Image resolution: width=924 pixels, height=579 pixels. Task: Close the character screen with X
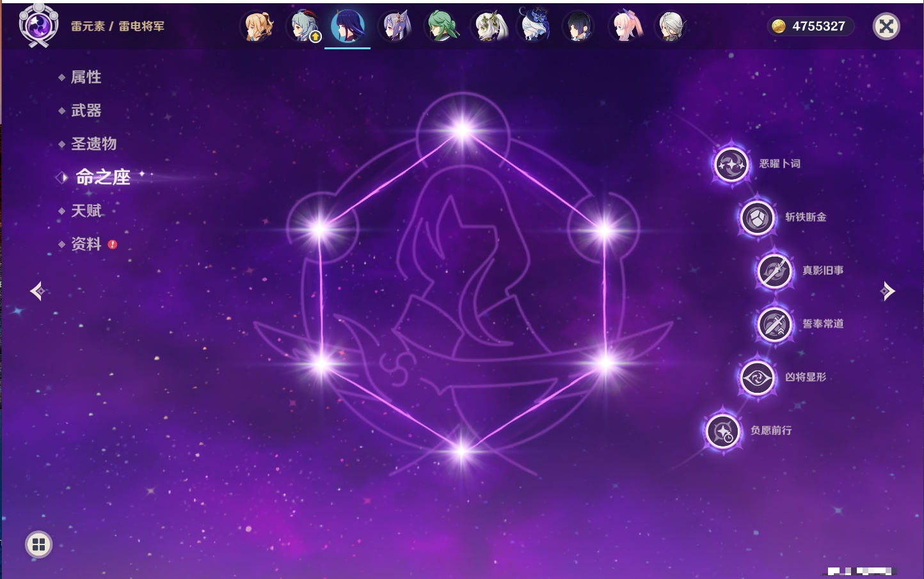[886, 26]
